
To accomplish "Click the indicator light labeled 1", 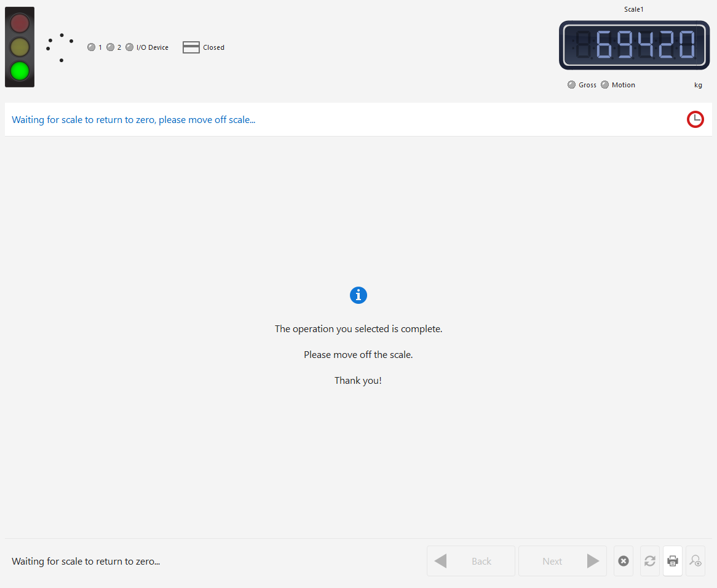I will 92,47.
